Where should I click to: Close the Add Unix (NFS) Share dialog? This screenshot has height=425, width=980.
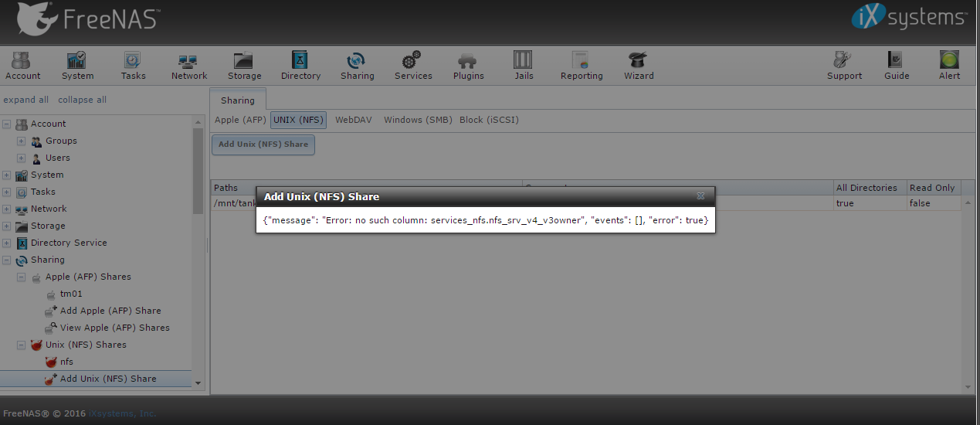[700, 196]
